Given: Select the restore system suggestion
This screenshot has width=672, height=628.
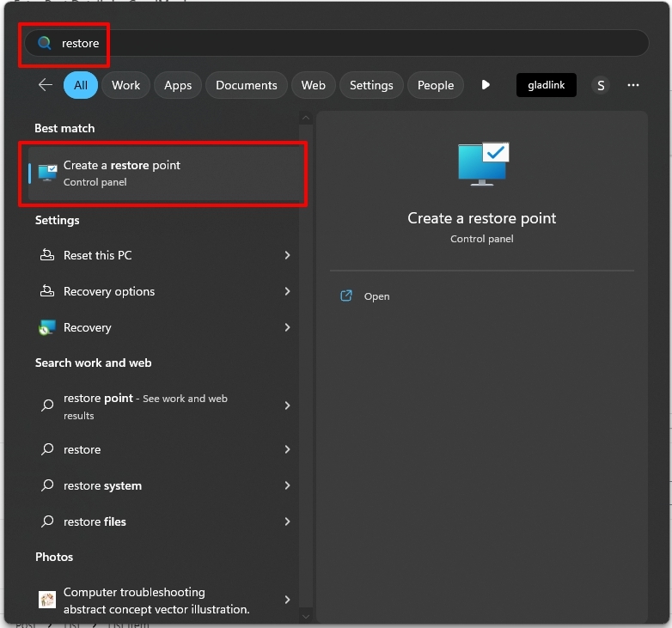Looking at the screenshot, I should click(x=164, y=485).
